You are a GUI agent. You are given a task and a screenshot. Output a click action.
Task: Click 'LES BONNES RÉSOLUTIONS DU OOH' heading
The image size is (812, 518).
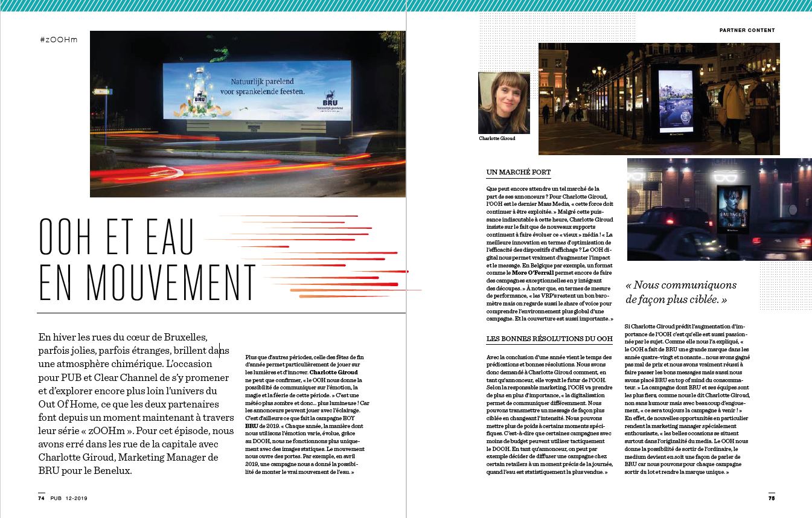point(549,339)
